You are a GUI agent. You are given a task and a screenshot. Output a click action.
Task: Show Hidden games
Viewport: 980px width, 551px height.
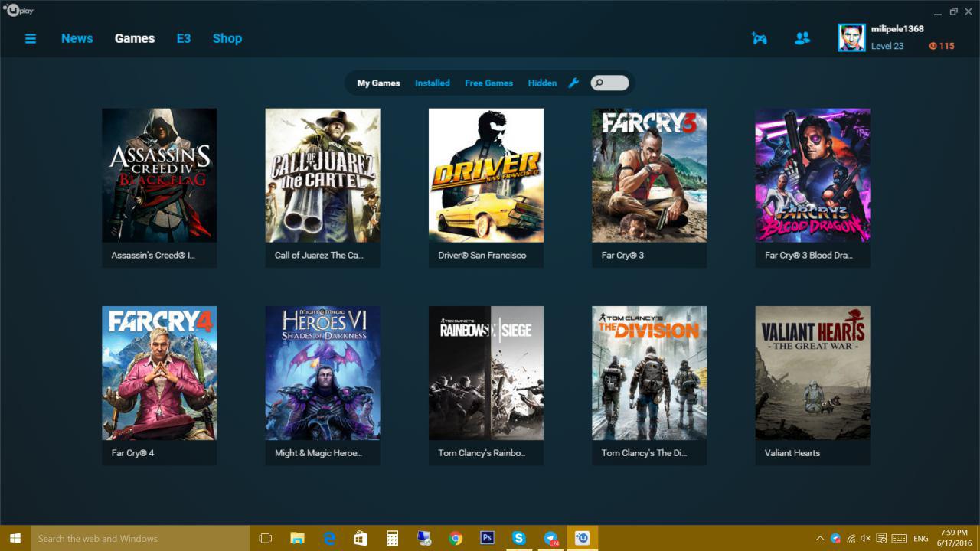(542, 83)
